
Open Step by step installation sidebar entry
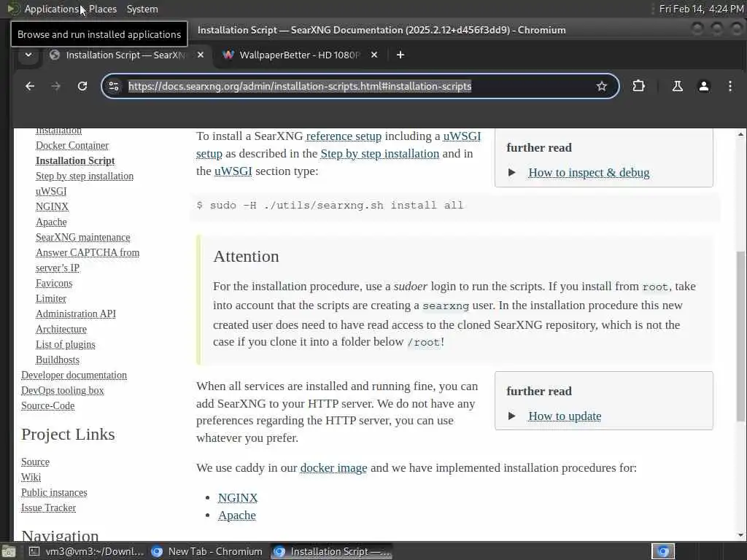point(85,176)
